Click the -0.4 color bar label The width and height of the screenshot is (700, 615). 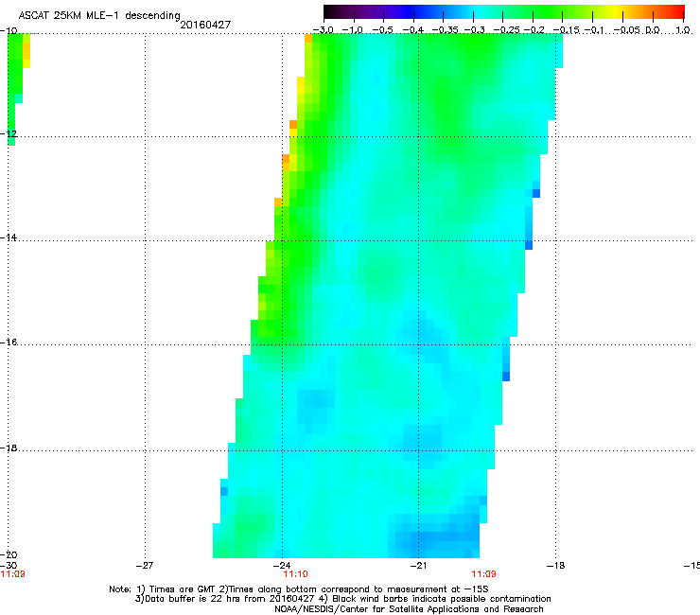413,30
